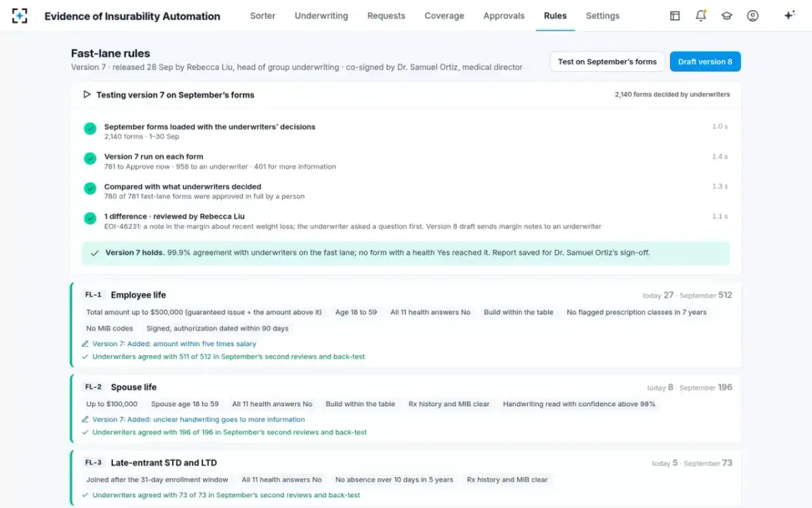This screenshot has width=812, height=508.
Task: Open the Requests tab
Action: click(x=386, y=16)
